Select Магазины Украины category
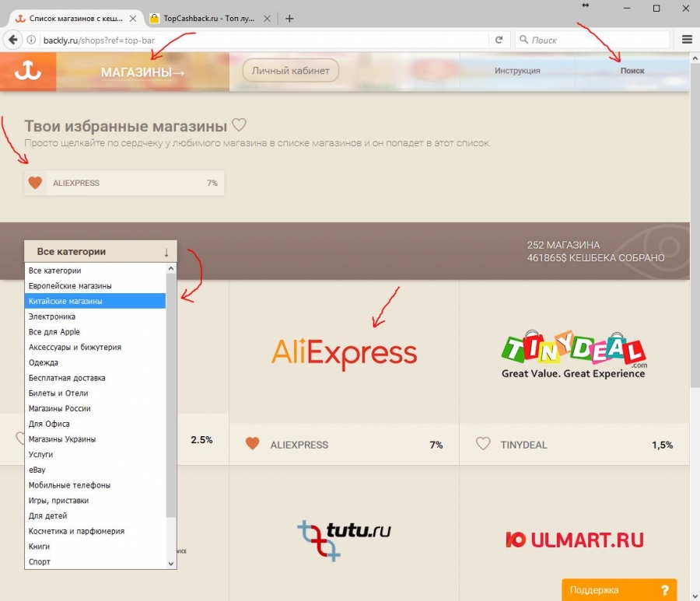The image size is (700, 601). click(x=95, y=439)
